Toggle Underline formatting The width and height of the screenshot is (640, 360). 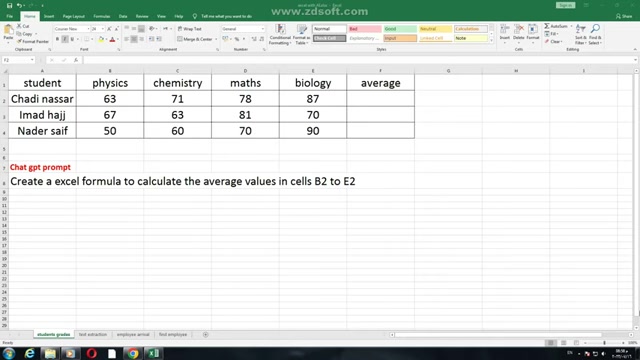pos(72,39)
